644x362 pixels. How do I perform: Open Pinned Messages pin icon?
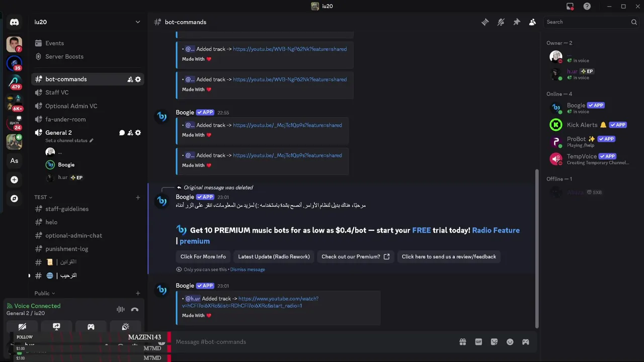pos(516,22)
